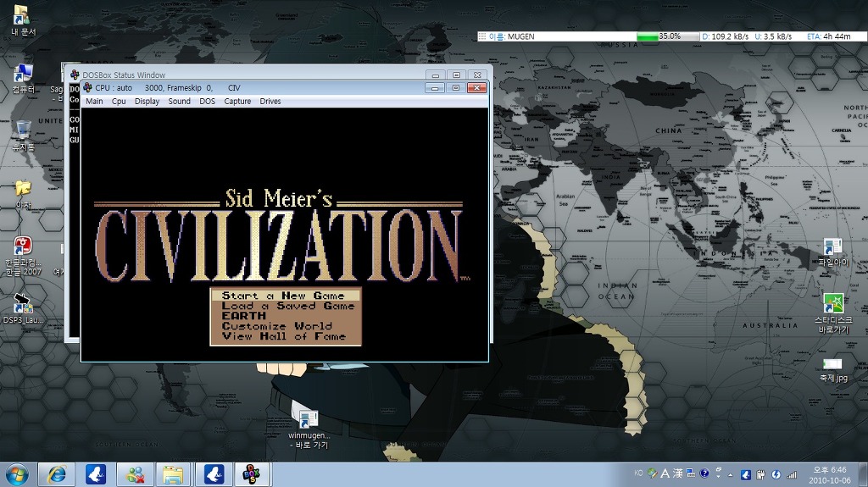Select the 컴퓨터 desktop icon
This screenshot has height=487, width=868.
[x=23, y=75]
